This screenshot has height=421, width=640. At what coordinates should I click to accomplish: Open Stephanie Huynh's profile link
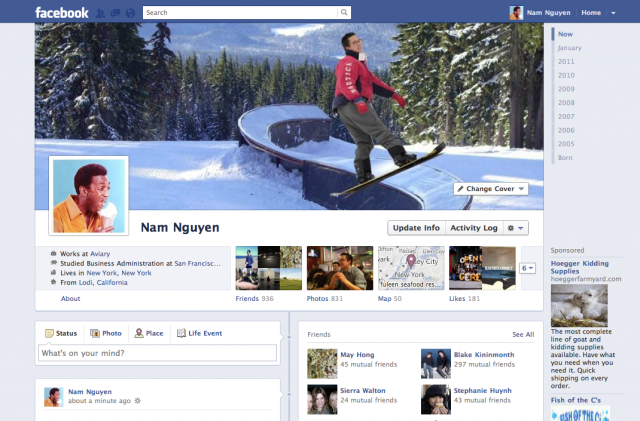(482, 390)
